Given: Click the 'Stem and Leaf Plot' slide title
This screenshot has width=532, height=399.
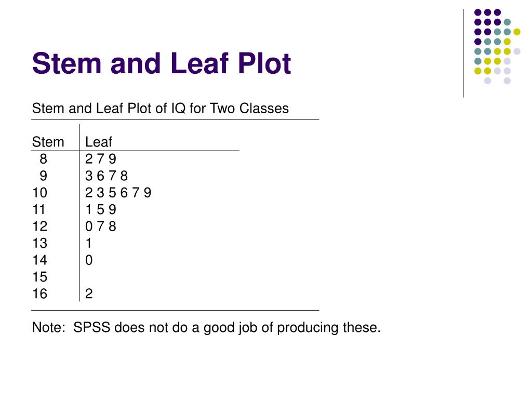Looking at the screenshot, I should tap(162, 63).
